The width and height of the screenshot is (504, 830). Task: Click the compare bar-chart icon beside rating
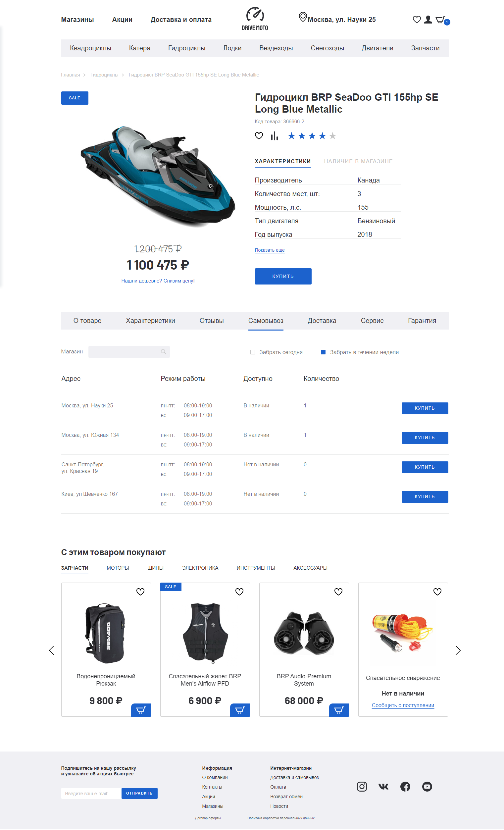[x=275, y=136]
